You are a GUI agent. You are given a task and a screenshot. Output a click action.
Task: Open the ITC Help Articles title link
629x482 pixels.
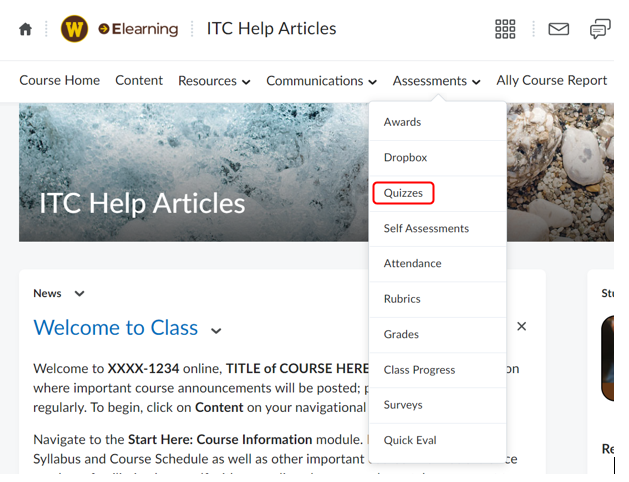click(272, 28)
